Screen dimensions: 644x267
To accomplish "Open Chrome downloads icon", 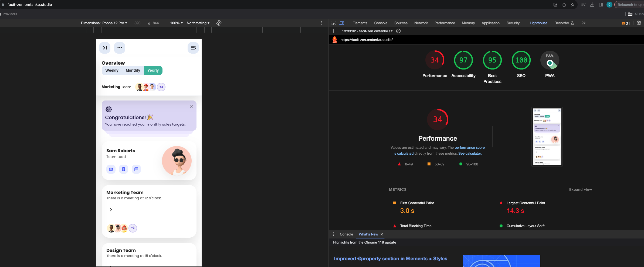I will [592, 5].
